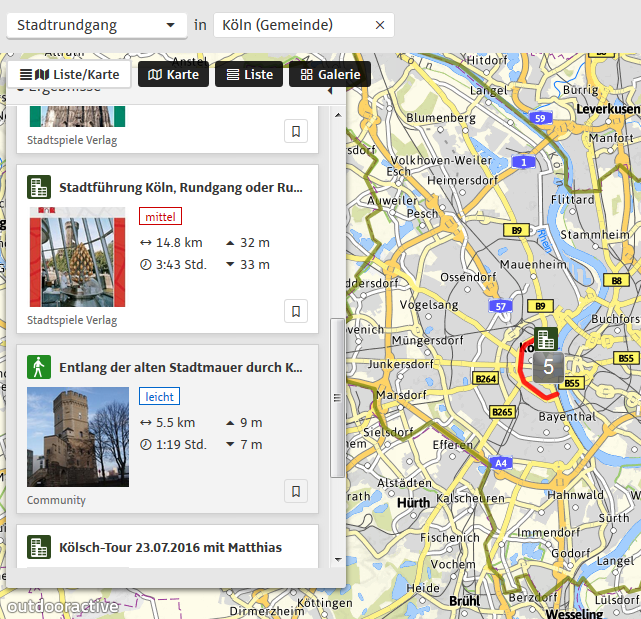The width and height of the screenshot is (641, 619).
Task: Click Brühl label on the map
Action: 464,601
